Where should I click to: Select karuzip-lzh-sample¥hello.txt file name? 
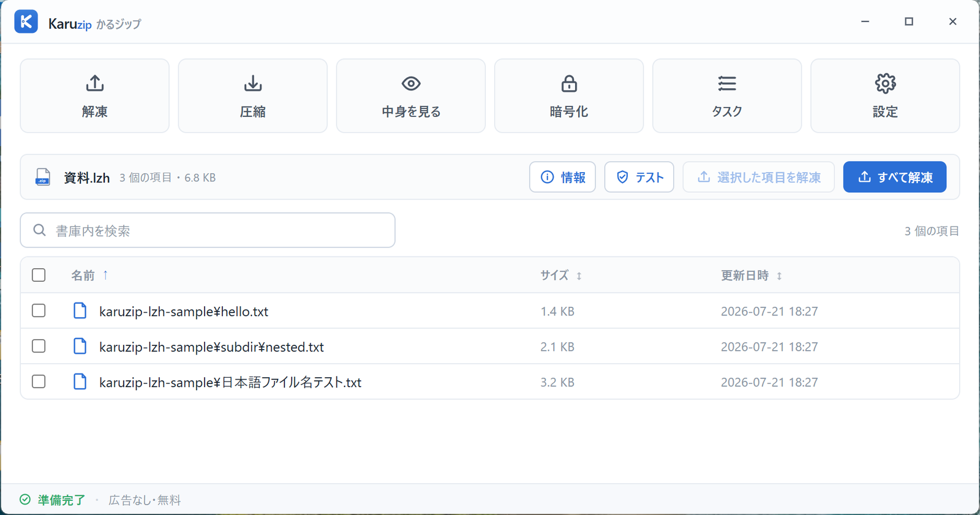point(184,311)
